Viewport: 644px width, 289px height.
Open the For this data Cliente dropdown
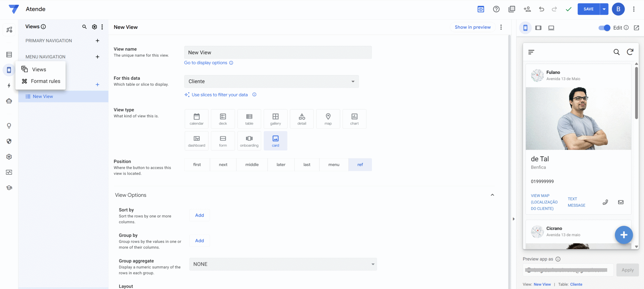[271, 82]
